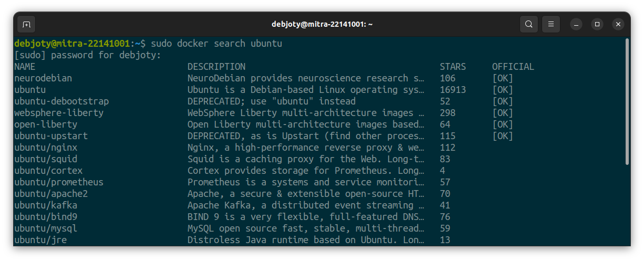This screenshot has width=644, height=261.
Task: Click the ubuntu/kafka image name
Action: [46, 205]
